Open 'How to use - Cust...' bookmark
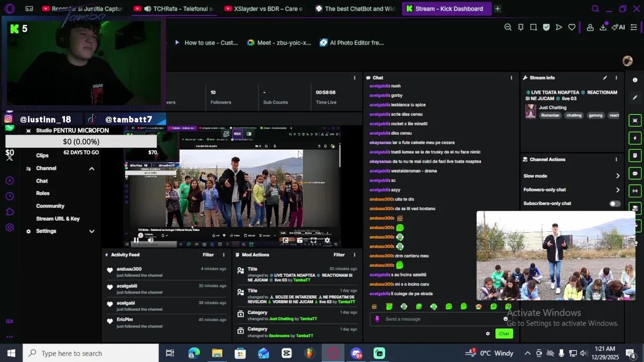This screenshot has width=644, height=362. click(x=206, y=43)
